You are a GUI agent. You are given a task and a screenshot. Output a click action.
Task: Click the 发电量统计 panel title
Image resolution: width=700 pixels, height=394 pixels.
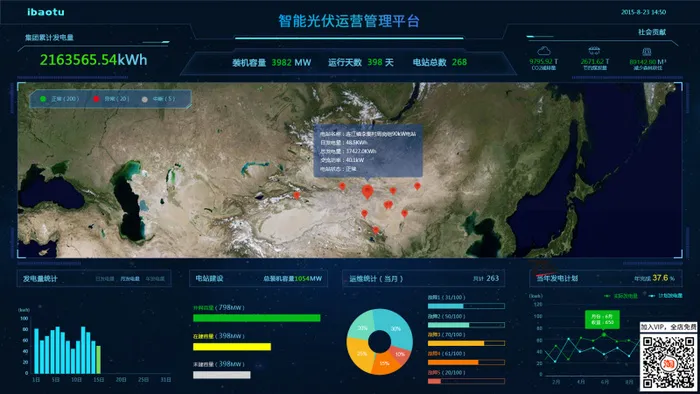tap(40, 279)
